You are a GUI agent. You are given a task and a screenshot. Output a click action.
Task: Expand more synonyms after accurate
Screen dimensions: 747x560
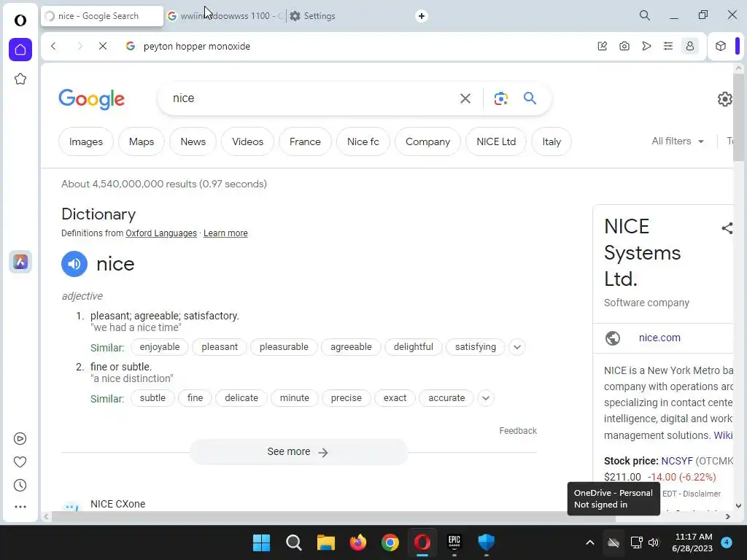485,398
